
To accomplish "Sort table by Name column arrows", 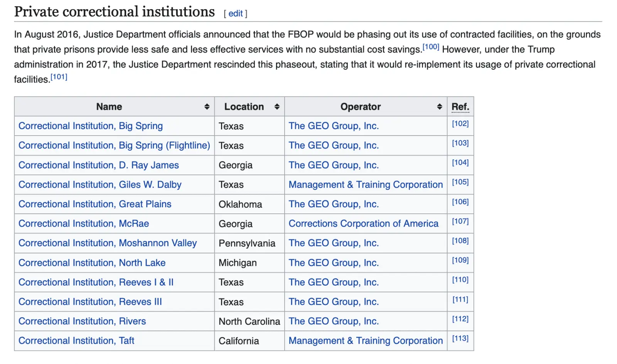I will [207, 107].
